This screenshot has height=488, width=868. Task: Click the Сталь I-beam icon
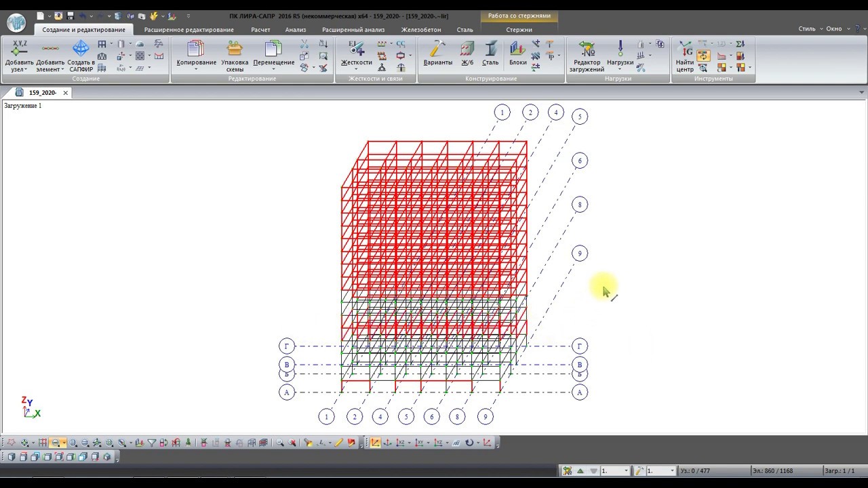click(490, 49)
